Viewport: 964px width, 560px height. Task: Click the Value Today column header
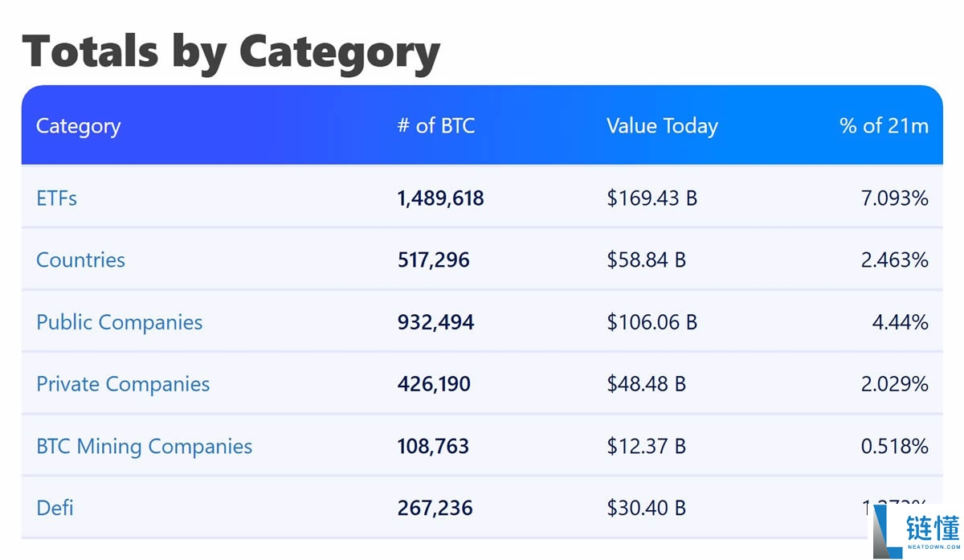662,126
